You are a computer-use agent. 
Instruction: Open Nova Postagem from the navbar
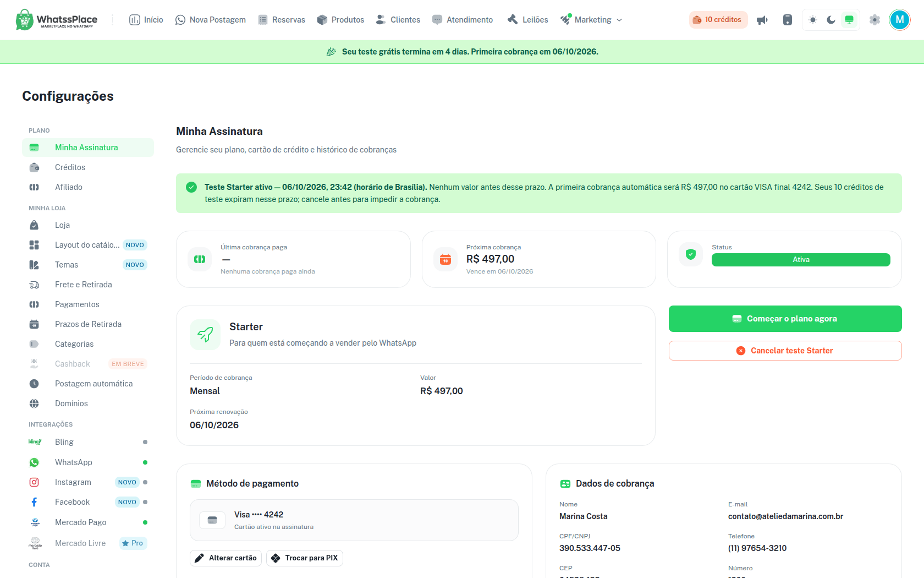coord(211,20)
